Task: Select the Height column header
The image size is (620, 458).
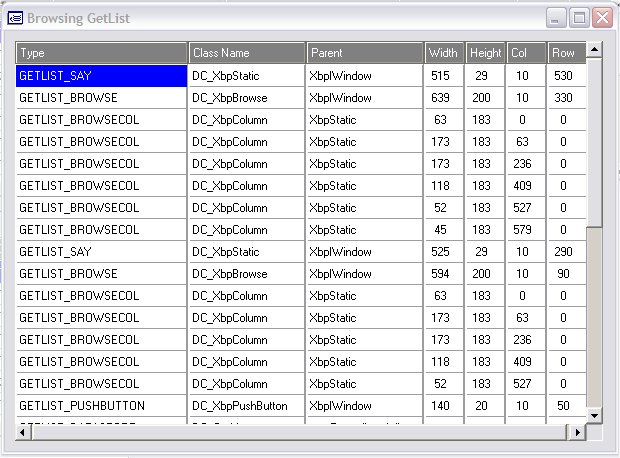Action: coord(485,53)
